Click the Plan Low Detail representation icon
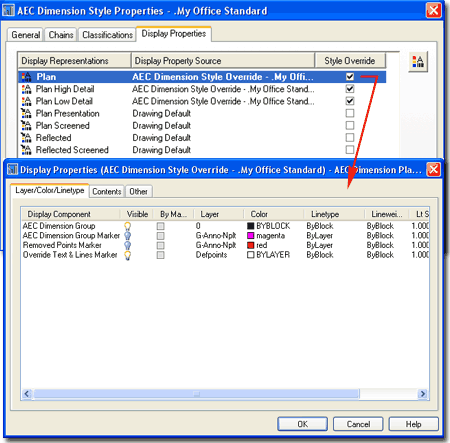450x443 pixels. click(26, 101)
